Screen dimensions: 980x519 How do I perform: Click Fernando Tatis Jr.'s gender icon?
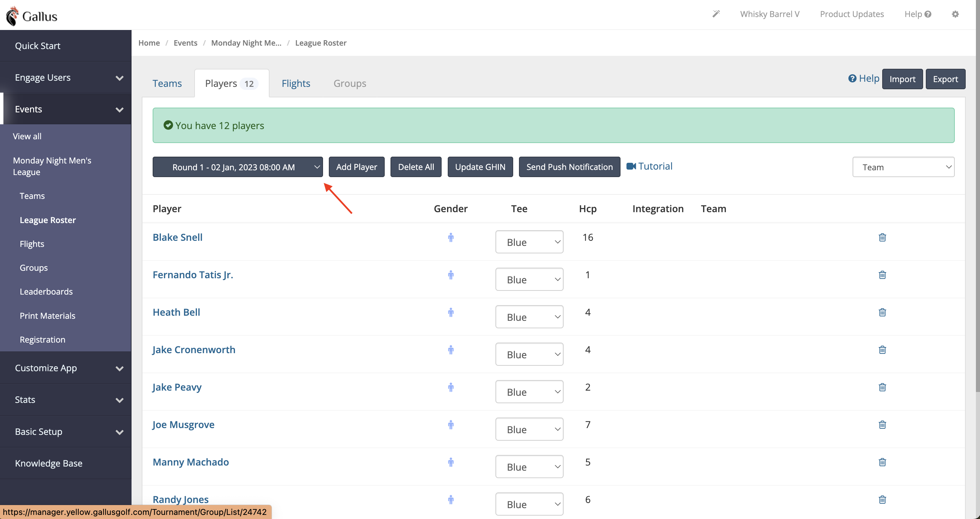pos(450,275)
